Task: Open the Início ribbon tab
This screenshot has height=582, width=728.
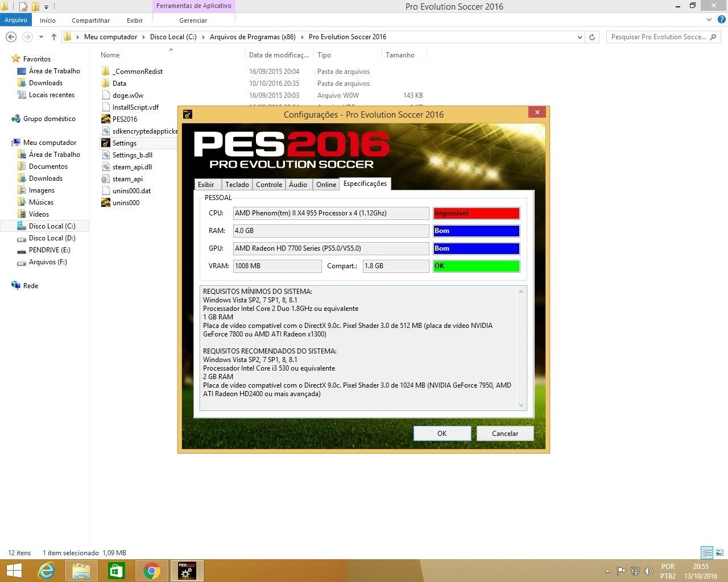Action: [48, 20]
